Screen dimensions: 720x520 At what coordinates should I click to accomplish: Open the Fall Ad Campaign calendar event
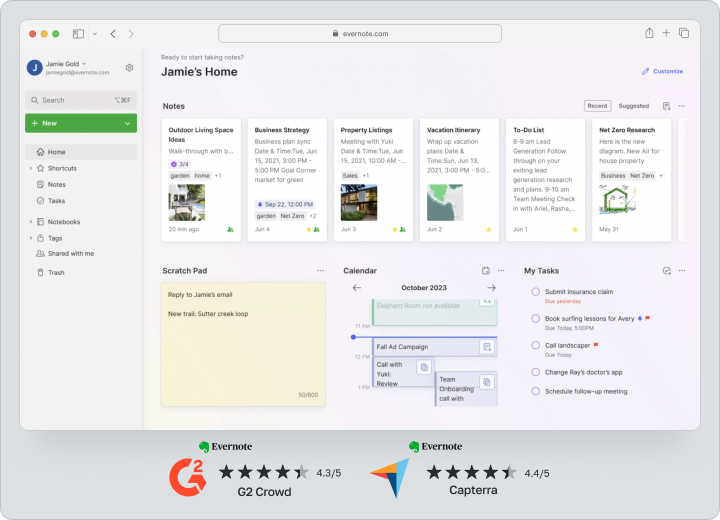pos(434,347)
